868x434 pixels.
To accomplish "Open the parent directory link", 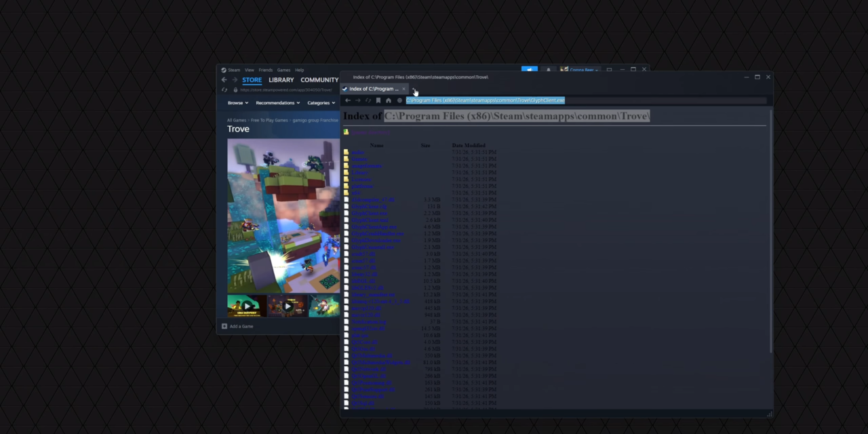I will click(370, 132).
